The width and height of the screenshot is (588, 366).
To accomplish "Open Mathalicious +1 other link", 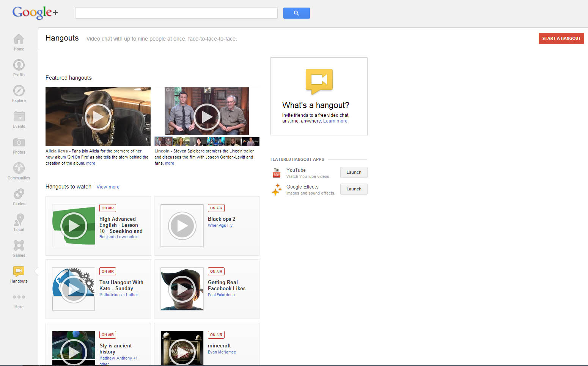I will coord(119,295).
